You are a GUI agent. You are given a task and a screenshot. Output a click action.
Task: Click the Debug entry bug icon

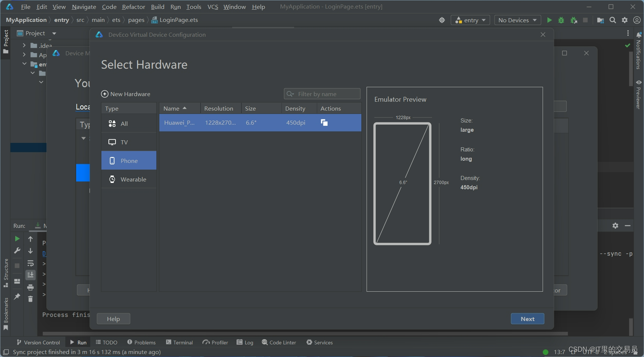click(x=561, y=20)
